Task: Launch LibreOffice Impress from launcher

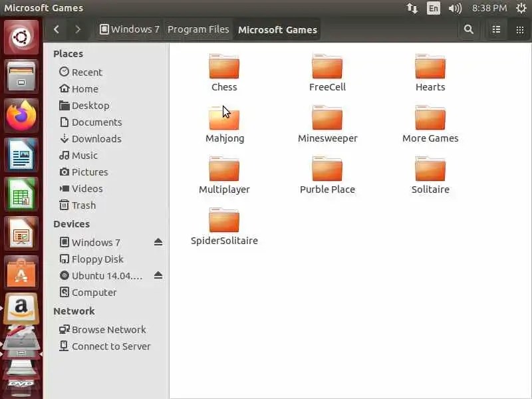Action: coord(21,234)
